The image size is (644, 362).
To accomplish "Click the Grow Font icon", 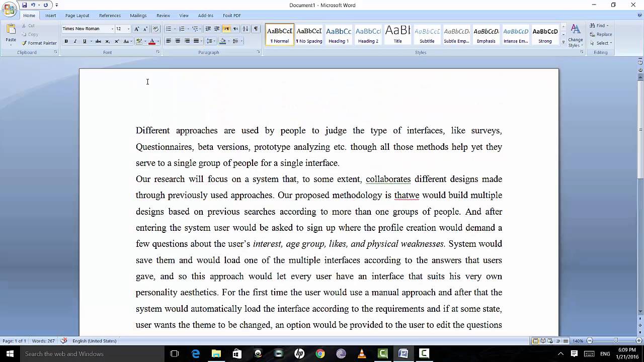I will click(136, 29).
